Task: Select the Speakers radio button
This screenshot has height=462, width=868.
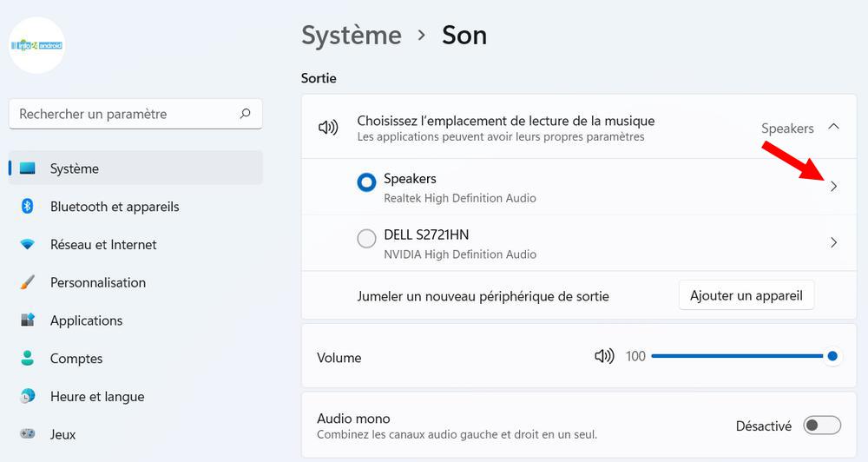Action: pos(366,182)
